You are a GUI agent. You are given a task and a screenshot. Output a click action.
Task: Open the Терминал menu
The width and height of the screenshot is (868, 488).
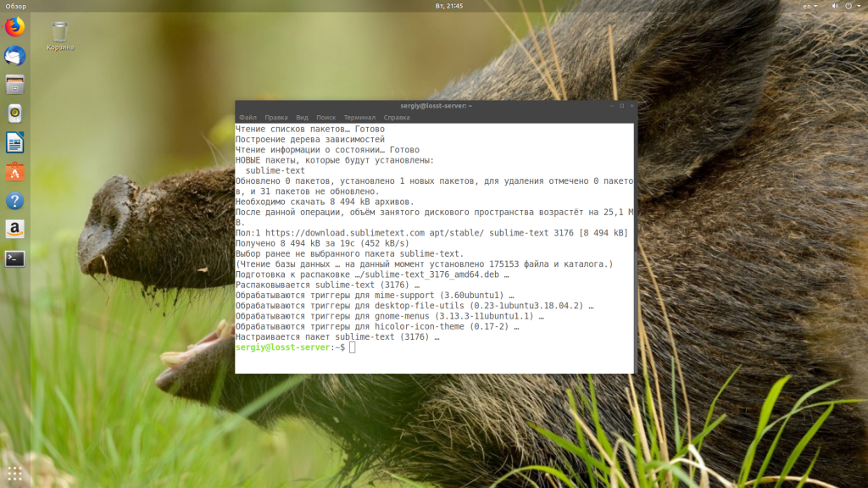[x=359, y=118]
